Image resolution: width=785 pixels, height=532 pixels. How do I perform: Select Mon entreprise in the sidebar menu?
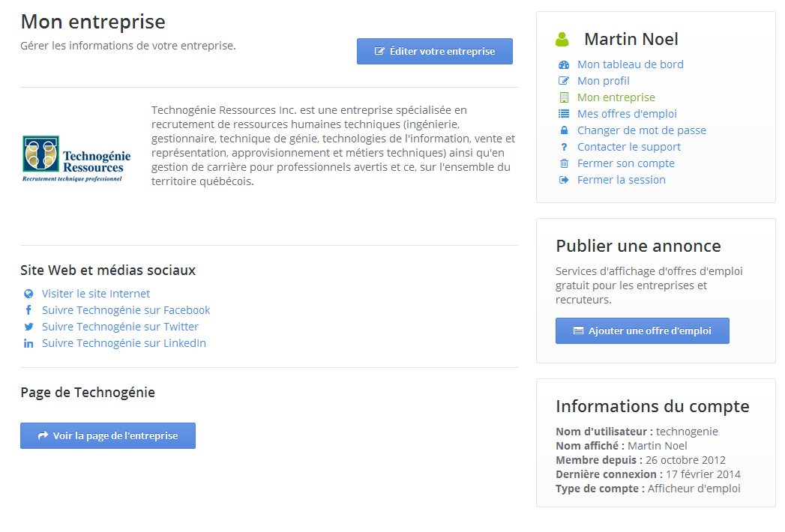pyautogui.click(x=616, y=97)
